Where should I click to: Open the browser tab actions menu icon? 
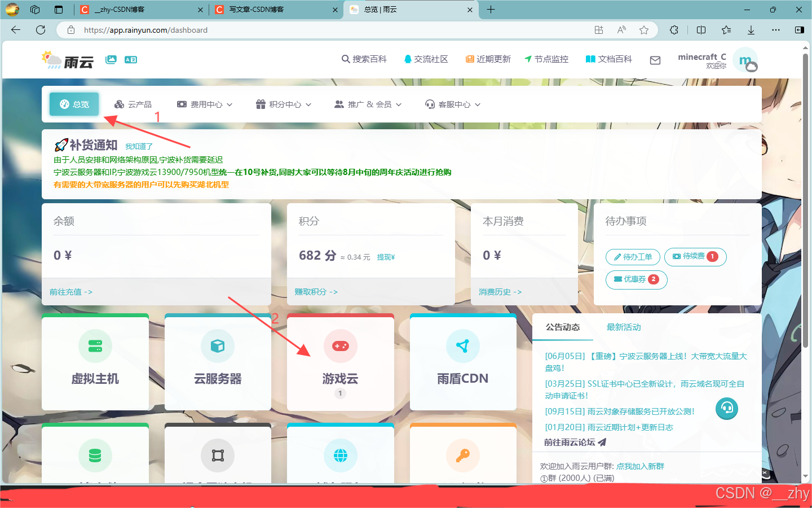59,10
